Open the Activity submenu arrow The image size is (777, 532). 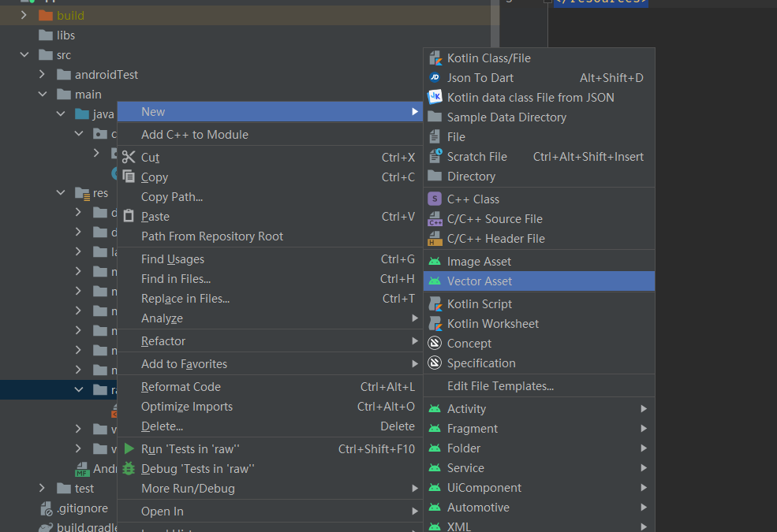(x=643, y=409)
